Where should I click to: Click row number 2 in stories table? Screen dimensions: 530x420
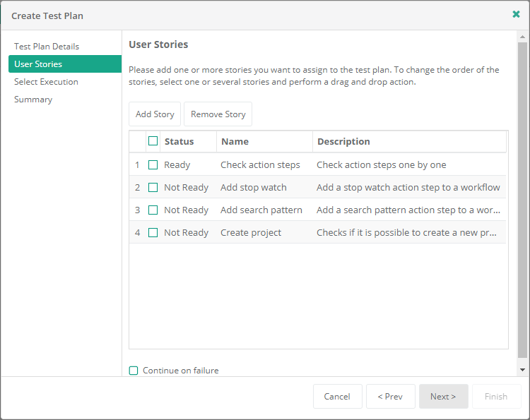(137, 187)
